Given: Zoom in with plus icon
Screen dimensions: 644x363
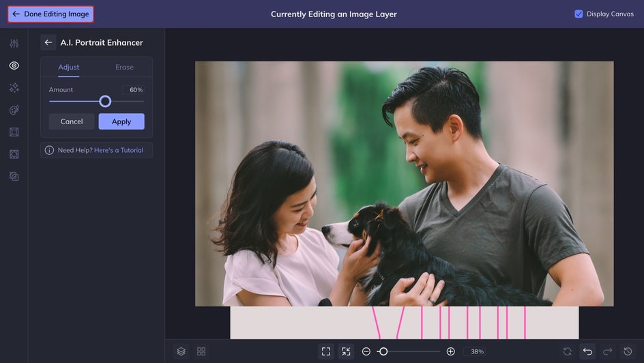Looking at the screenshot, I should point(450,351).
